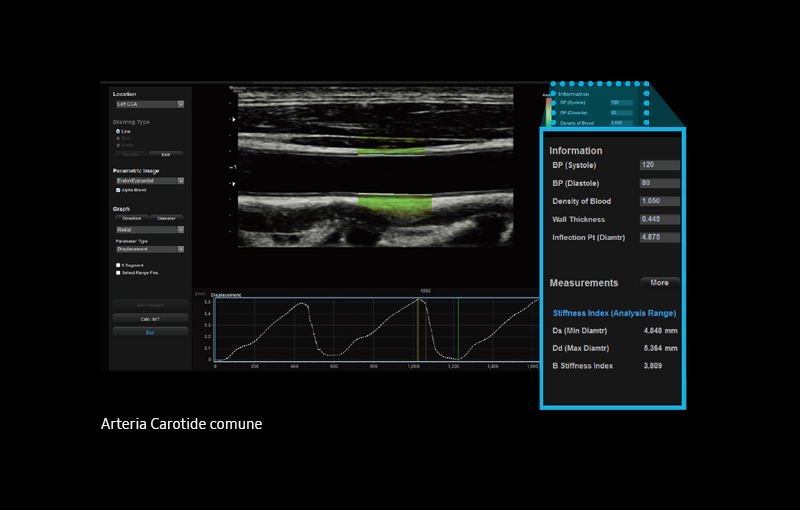The image size is (800, 510).
Task: Click the Arteria Carotide comune caption
Action: [181, 424]
